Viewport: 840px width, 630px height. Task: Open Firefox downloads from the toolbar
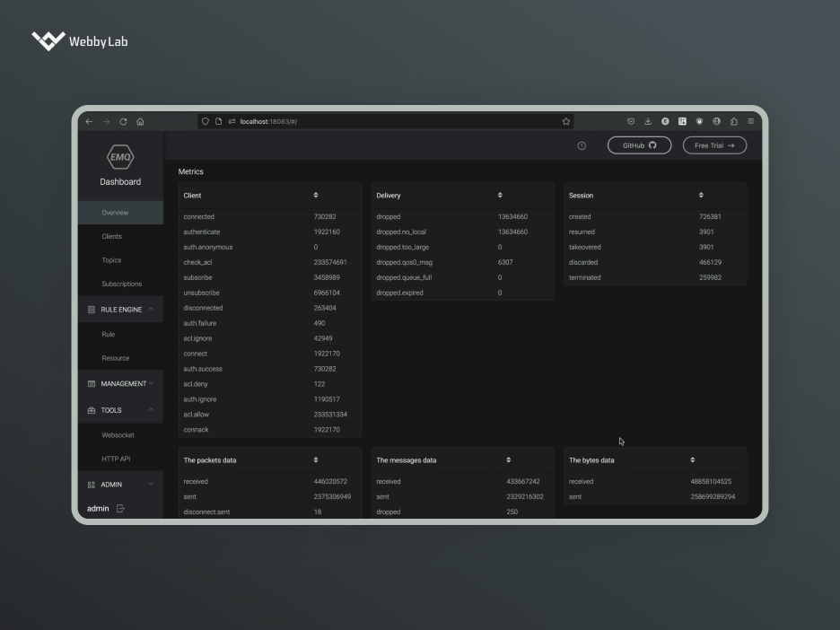point(647,120)
